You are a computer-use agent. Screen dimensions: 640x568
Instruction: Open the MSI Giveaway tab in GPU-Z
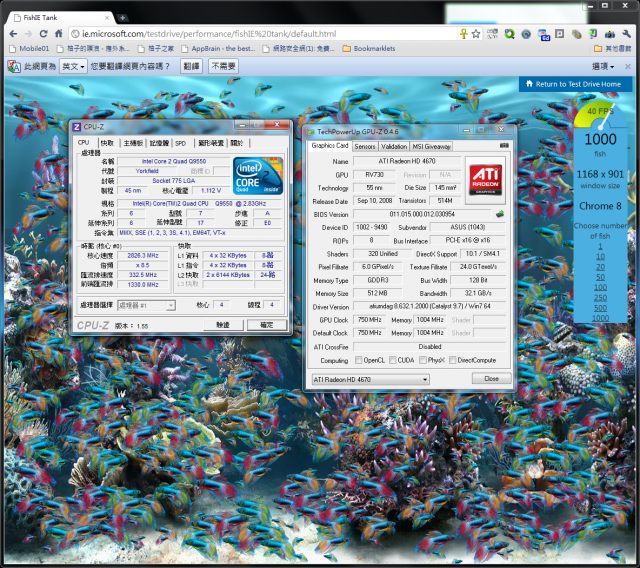[x=431, y=146]
